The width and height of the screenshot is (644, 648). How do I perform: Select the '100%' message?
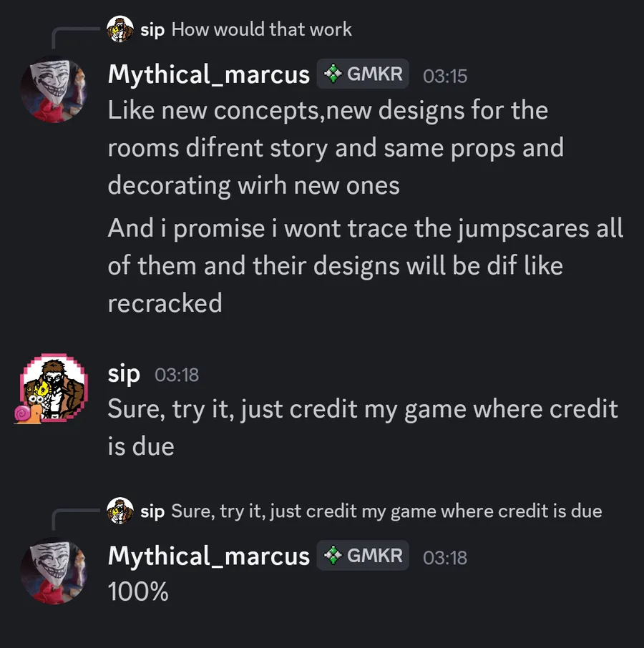(x=138, y=591)
